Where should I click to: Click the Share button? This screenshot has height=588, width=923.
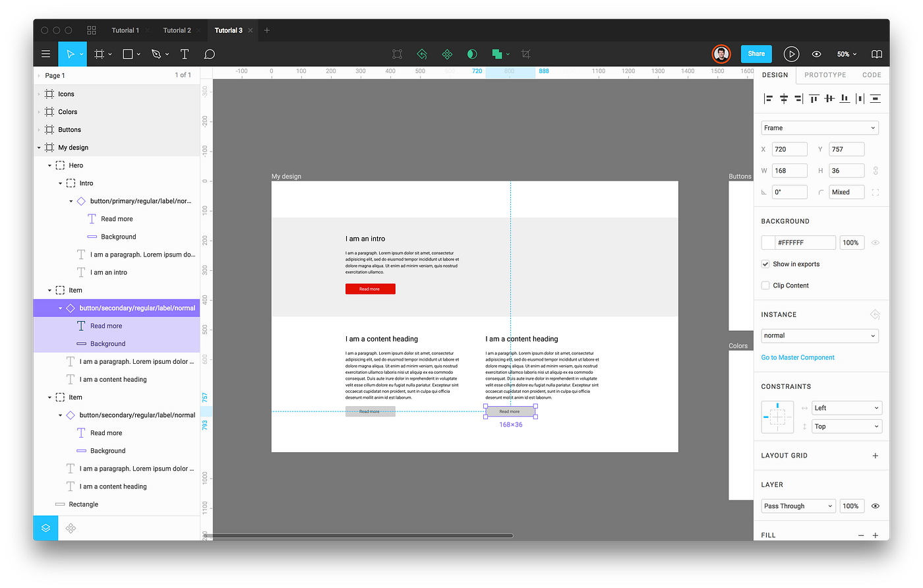[x=756, y=54]
